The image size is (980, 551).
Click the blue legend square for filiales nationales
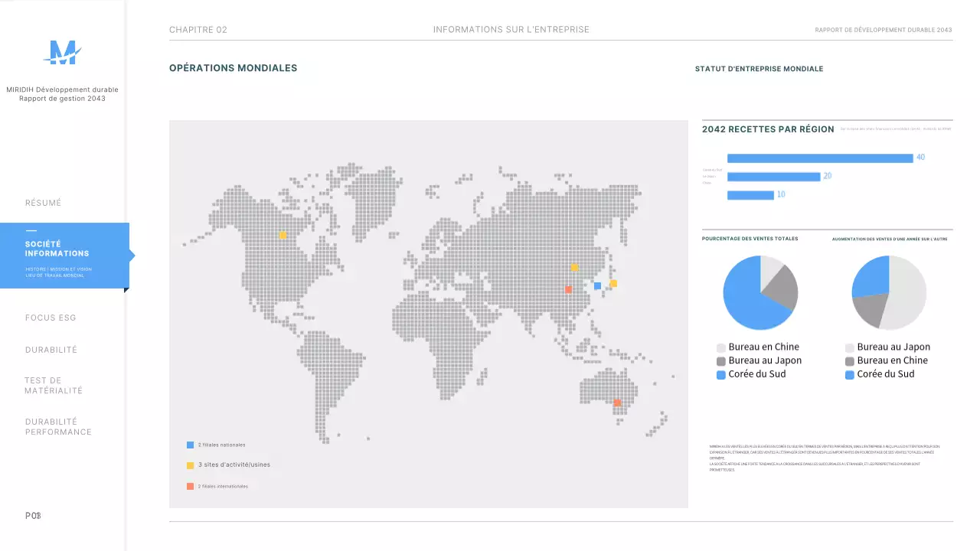[x=190, y=445]
